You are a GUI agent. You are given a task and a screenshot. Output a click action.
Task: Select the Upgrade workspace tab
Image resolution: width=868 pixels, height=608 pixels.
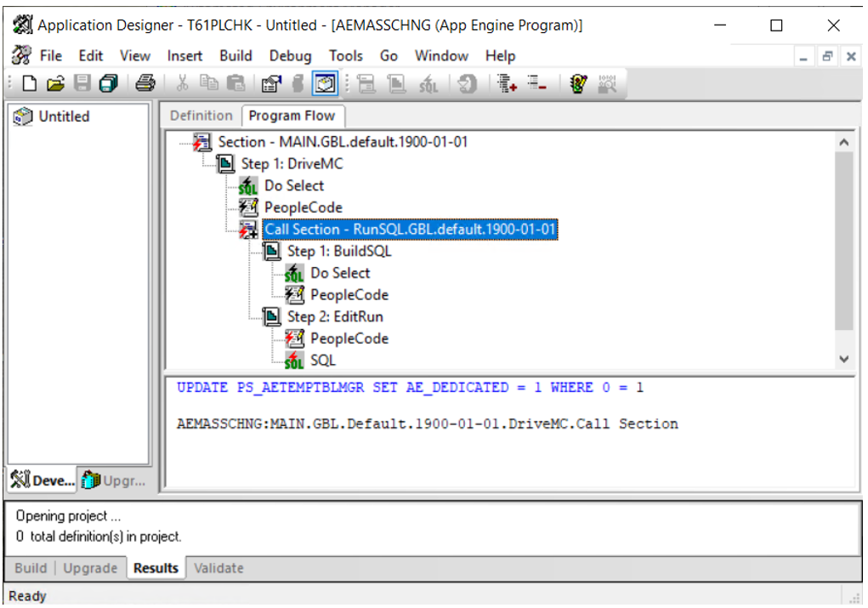(113, 480)
